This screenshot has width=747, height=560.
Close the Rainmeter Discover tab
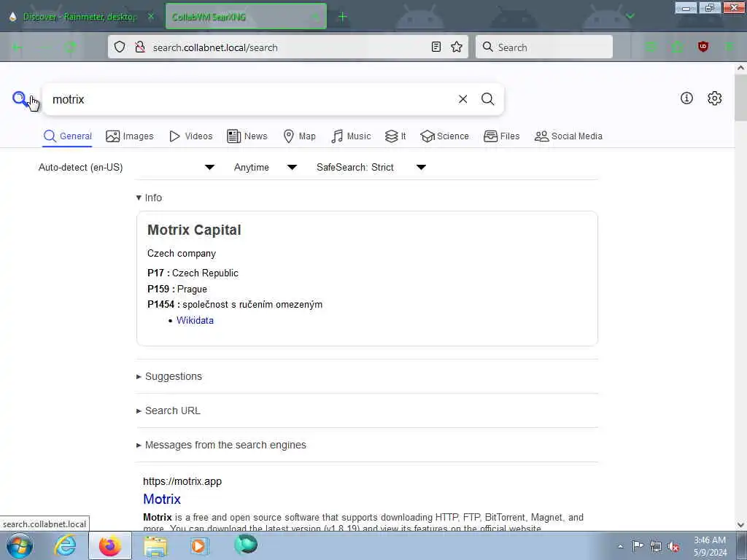(x=151, y=17)
